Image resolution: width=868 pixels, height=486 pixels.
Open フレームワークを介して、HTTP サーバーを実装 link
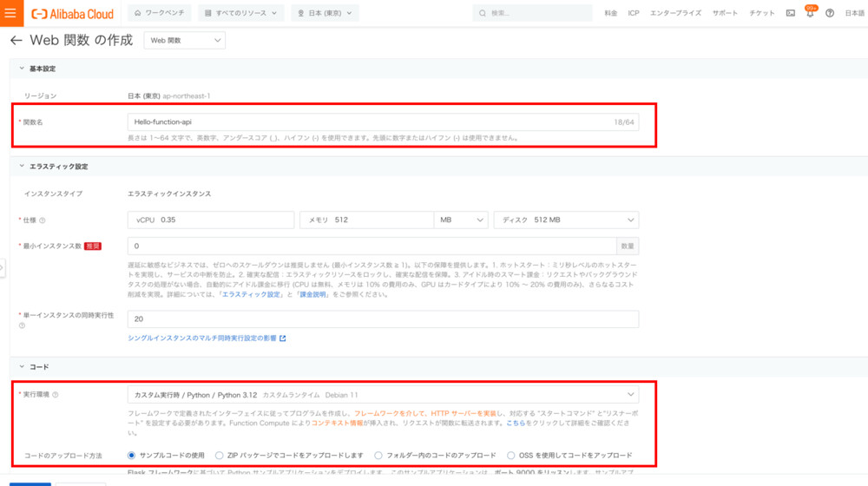(425, 413)
